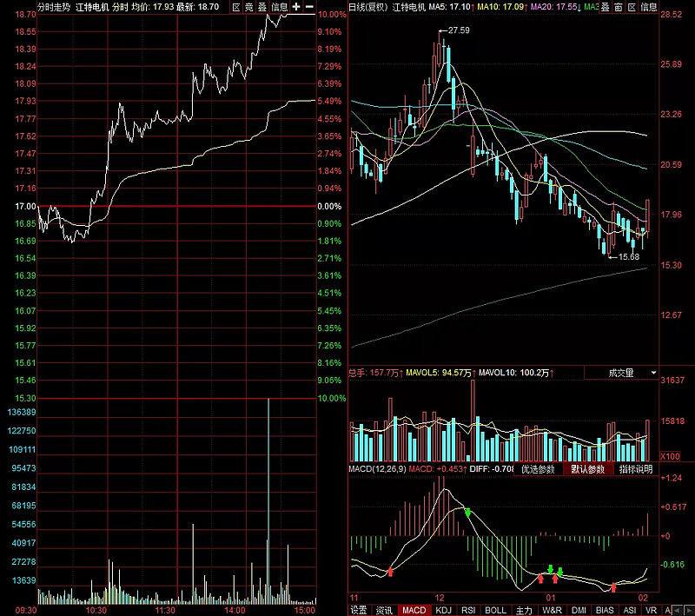Switch to 主力 indicator tab
The image size is (695, 616).
[x=524, y=610]
